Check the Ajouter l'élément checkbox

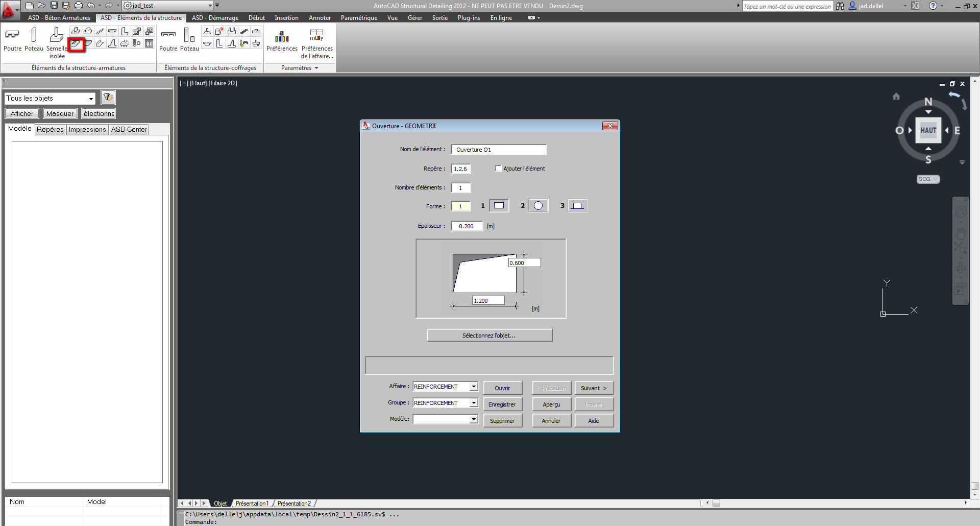click(x=499, y=168)
